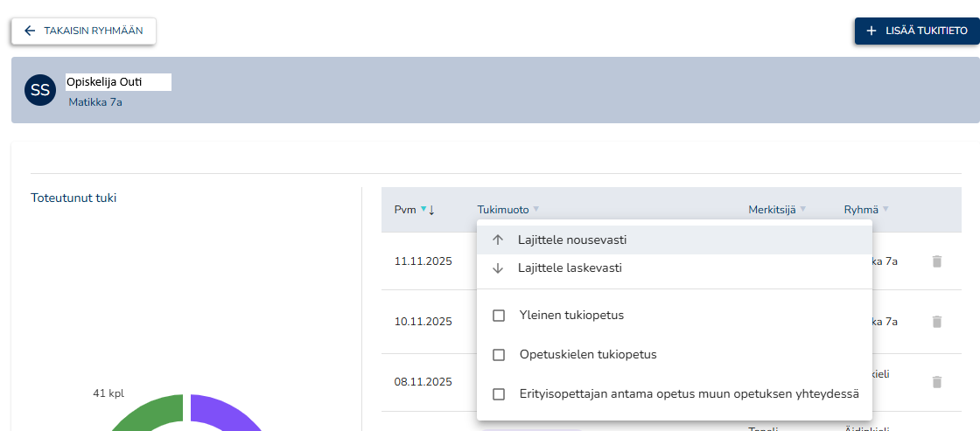This screenshot has width=980, height=431.
Task: Click the SS avatar circle
Action: click(x=40, y=90)
